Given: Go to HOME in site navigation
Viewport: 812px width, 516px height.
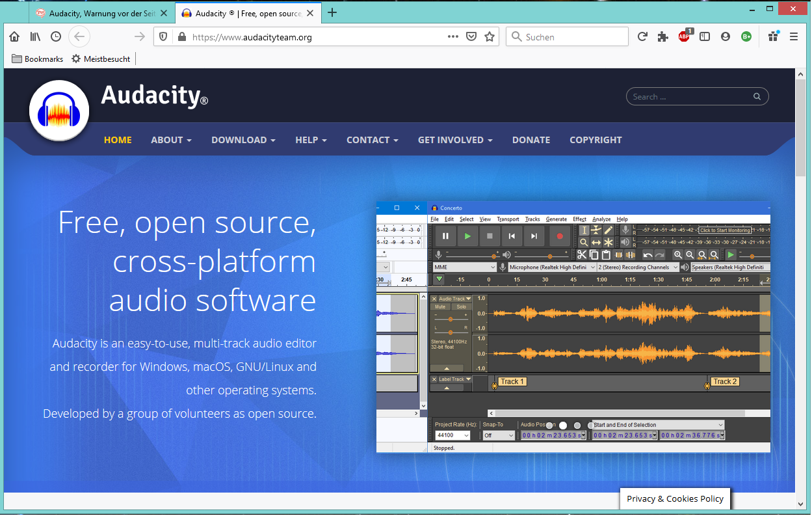Looking at the screenshot, I should [118, 140].
